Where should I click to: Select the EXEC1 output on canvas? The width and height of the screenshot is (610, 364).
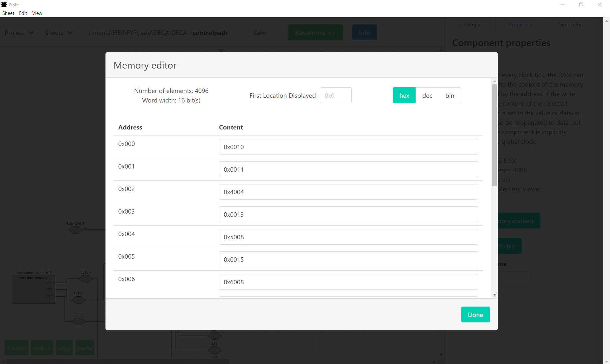pyautogui.click(x=78, y=300)
